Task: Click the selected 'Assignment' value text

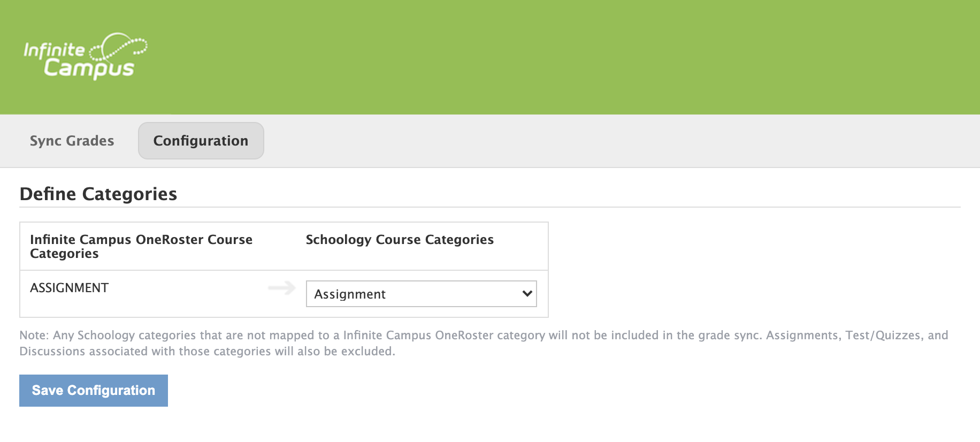Action: pyautogui.click(x=350, y=294)
